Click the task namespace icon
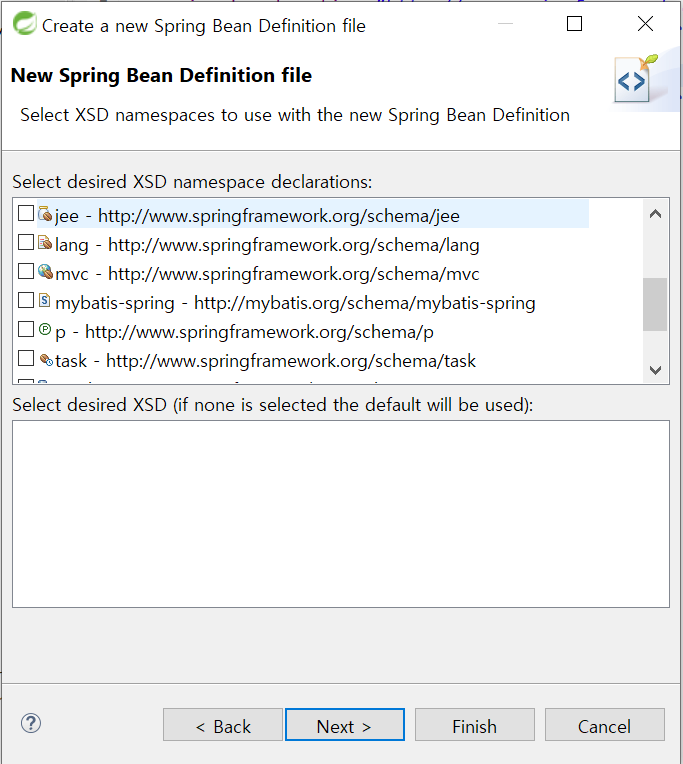 pos(46,360)
